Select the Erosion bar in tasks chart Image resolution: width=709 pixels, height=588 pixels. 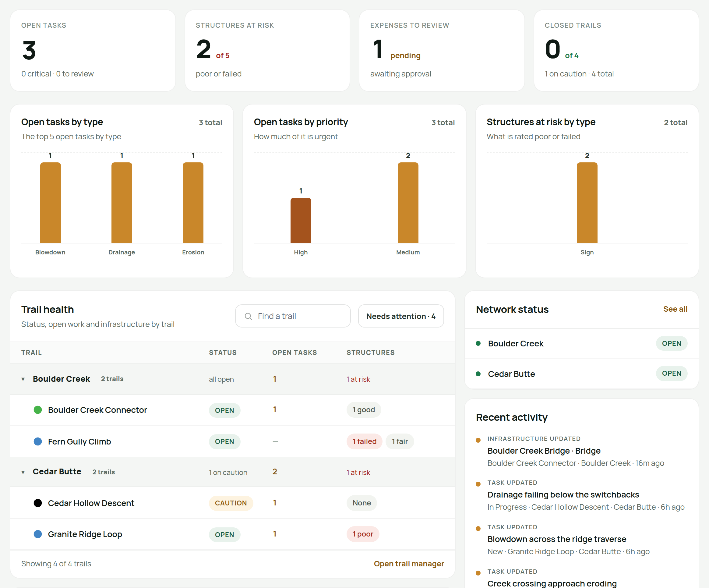[193, 203]
